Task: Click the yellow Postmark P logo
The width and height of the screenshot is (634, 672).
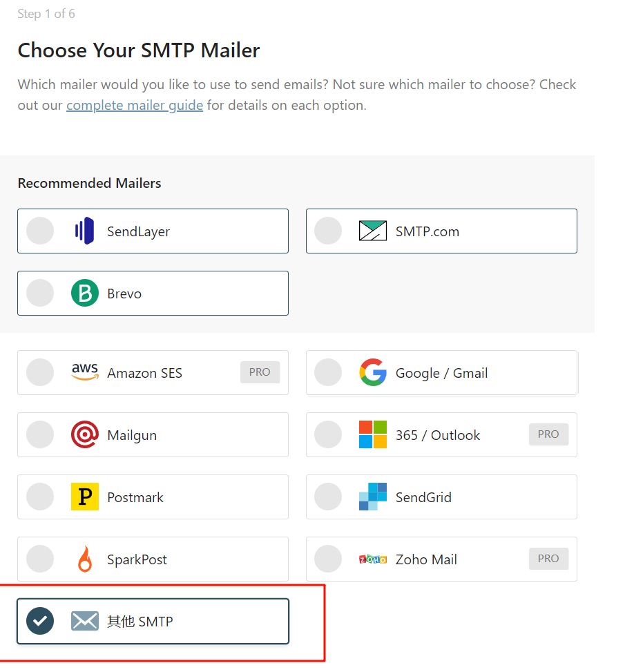Action: (85, 497)
